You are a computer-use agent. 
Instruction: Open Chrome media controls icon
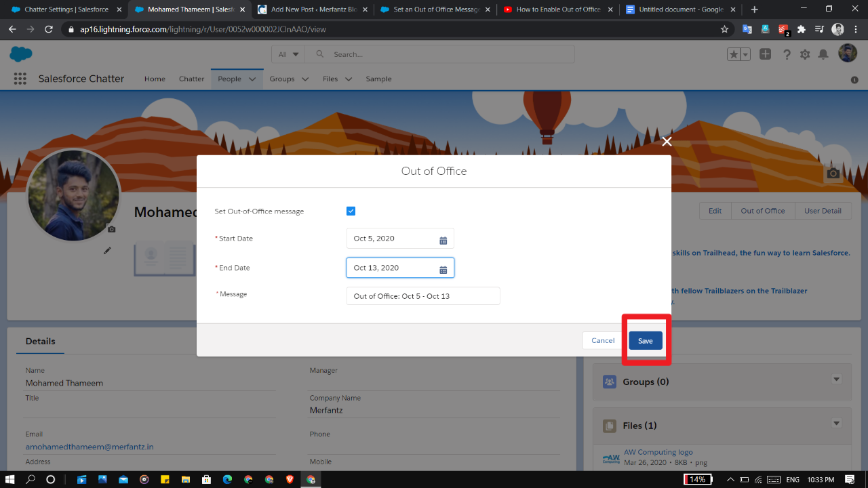point(819,30)
